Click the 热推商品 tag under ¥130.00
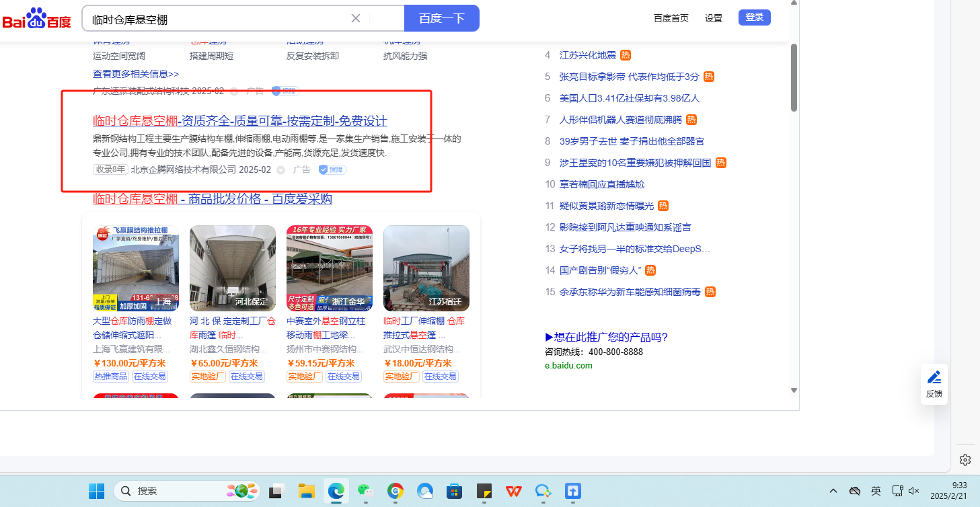 click(x=111, y=377)
